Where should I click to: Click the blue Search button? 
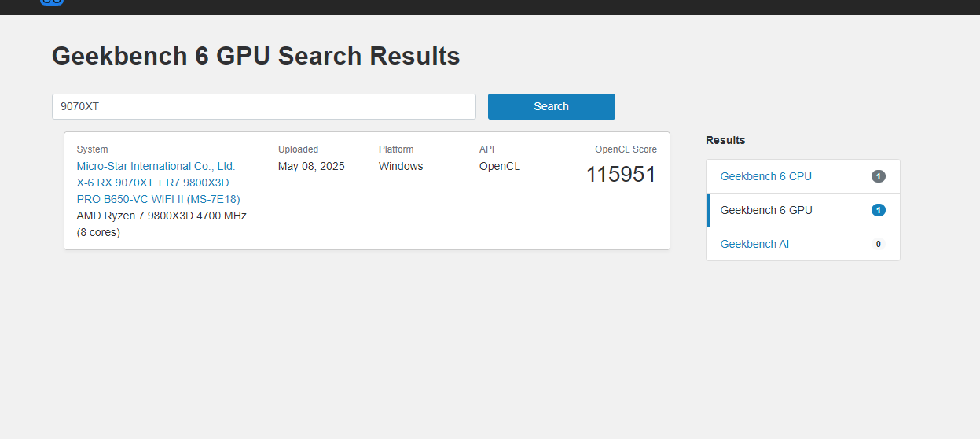[x=551, y=106]
